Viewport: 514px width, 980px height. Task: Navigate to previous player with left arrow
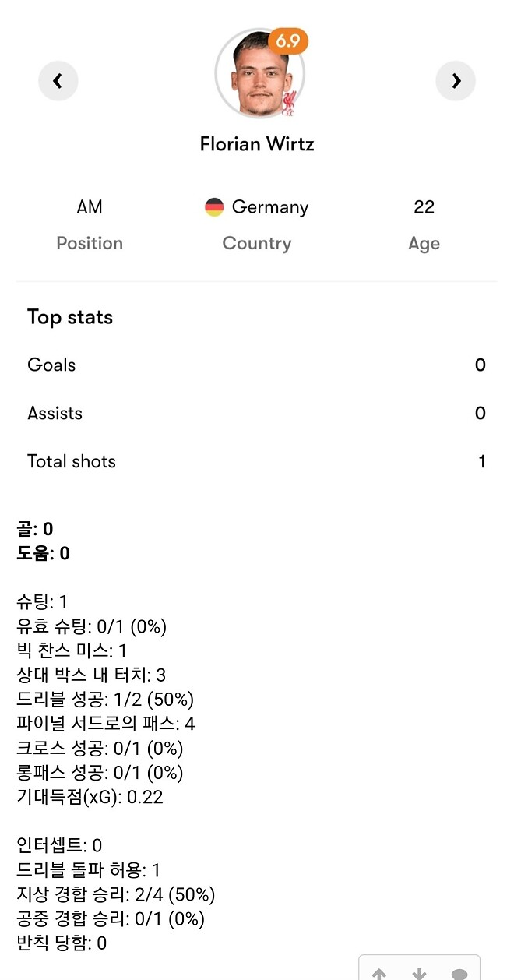[x=58, y=81]
